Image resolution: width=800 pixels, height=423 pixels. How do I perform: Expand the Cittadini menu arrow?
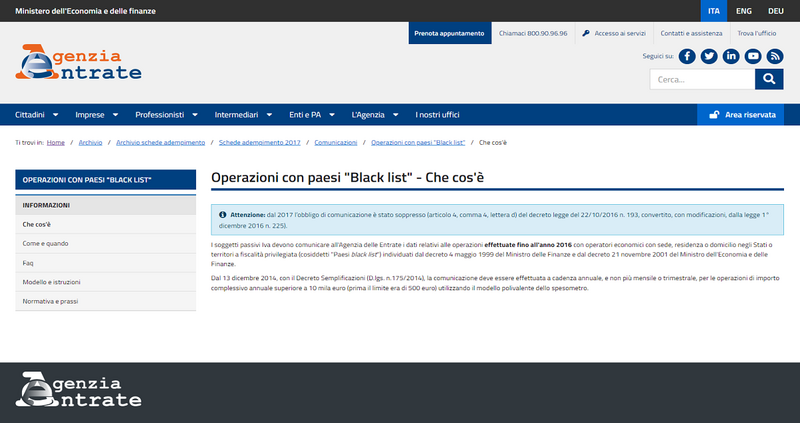coord(55,115)
